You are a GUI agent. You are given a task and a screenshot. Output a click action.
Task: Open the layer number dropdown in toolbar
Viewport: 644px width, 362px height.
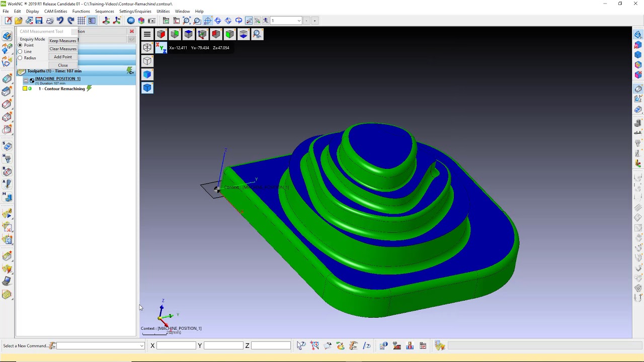tap(299, 21)
